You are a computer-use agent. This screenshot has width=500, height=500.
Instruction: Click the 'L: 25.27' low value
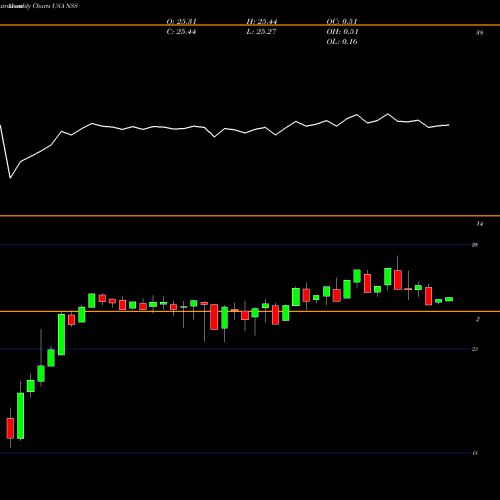[261, 32]
